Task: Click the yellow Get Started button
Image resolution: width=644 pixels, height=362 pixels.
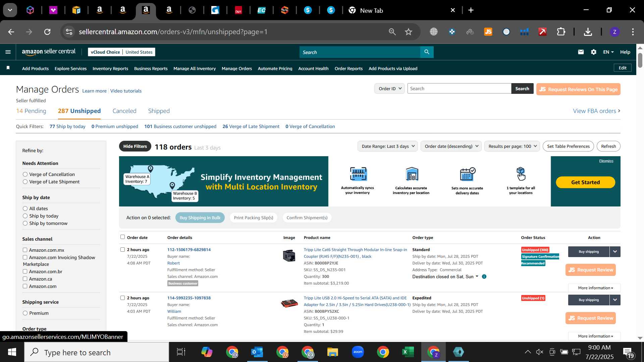Action: pyautogui.click(x=585, y=182)
